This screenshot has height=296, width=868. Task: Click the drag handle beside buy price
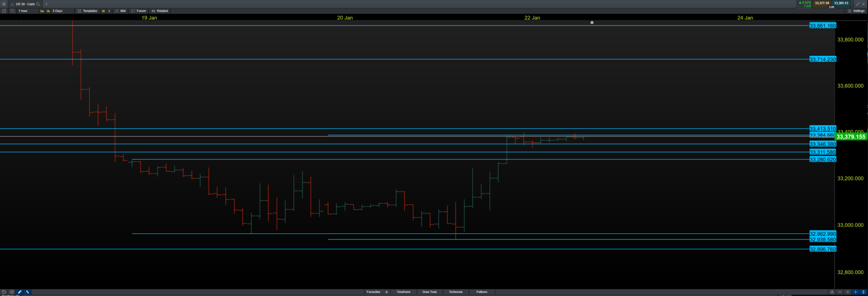tap(853, 4)
